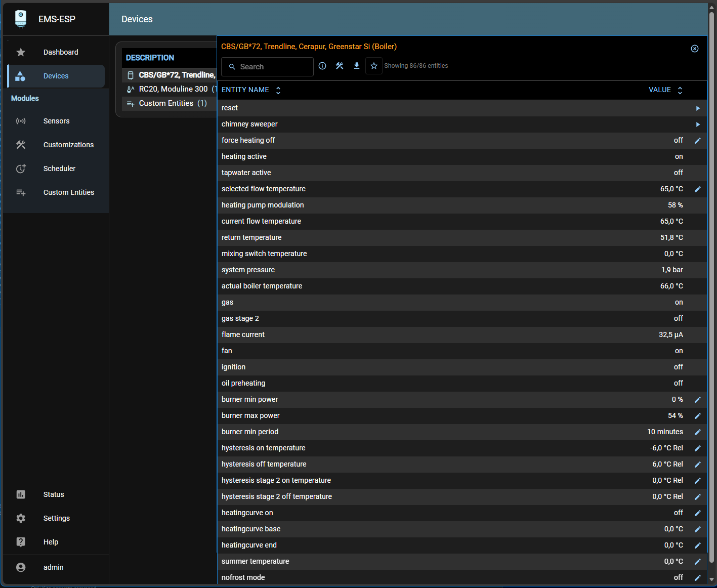Open the Dashboard menu item

(61, 52)
